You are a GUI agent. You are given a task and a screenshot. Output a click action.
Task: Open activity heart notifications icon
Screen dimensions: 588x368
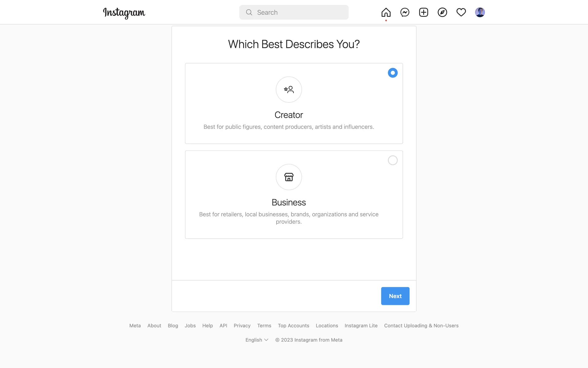[x=461, y=12]
